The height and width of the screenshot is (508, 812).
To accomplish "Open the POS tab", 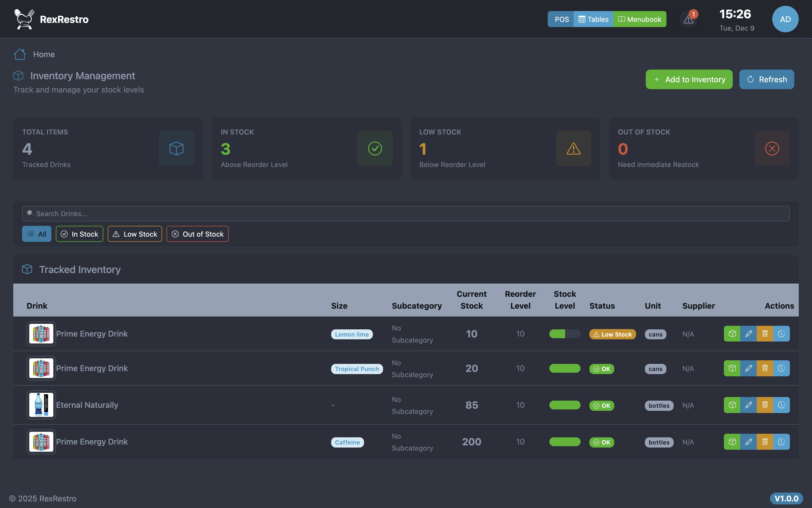I will [561, 19].
